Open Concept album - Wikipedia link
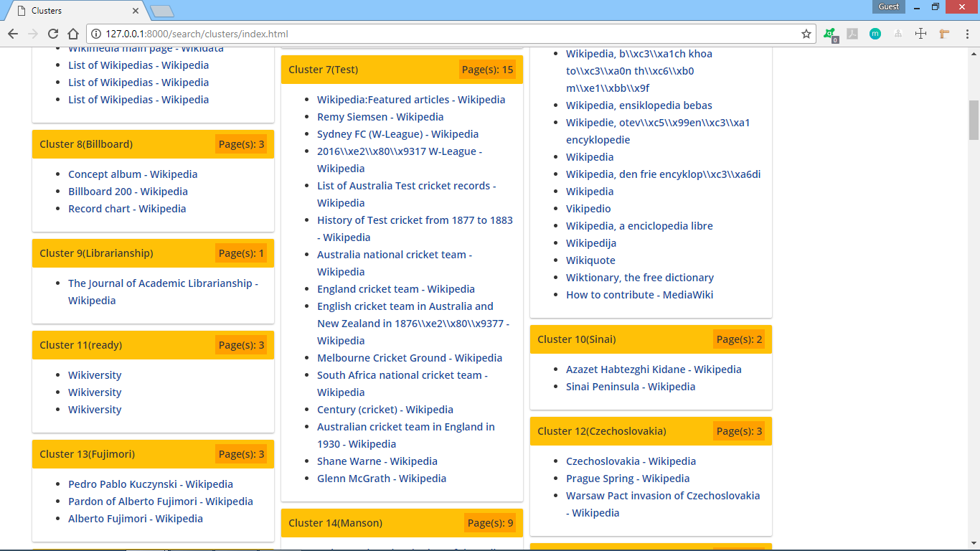This screenshot has height=551, width=980. tap(133, 174)
